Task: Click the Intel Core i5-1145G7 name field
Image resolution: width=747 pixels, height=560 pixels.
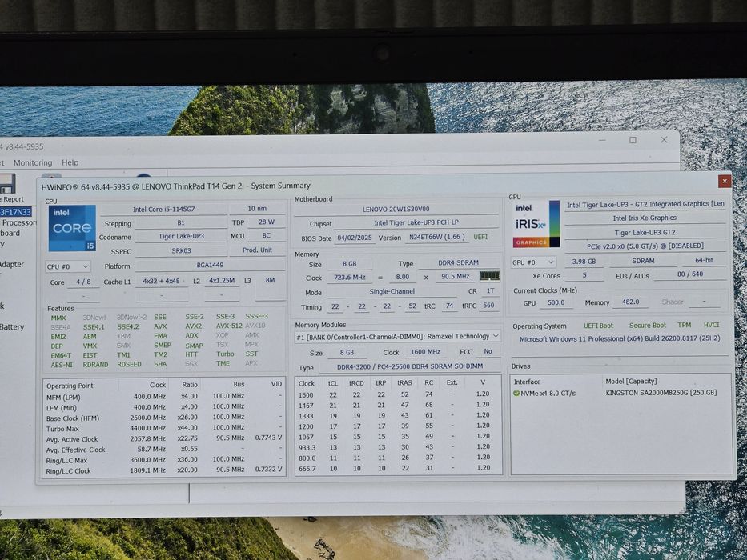Action: coord(163,209)
